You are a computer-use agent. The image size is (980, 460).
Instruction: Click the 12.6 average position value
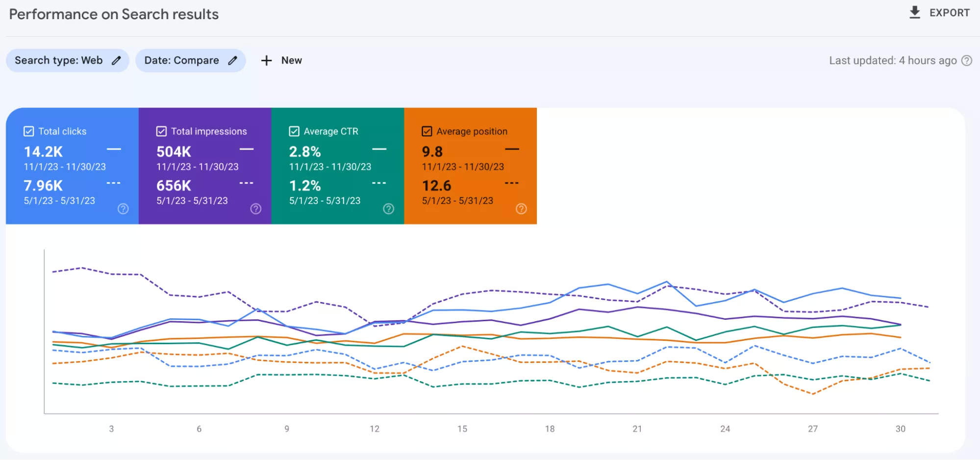pyautogui.click(x=436, y=186)
